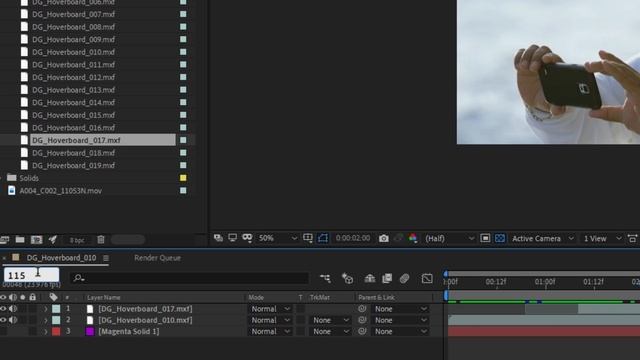Select the Solids folder in Project panel
Image resolution: width=640 pixels, height=360 pixels.
click(29, 178)
